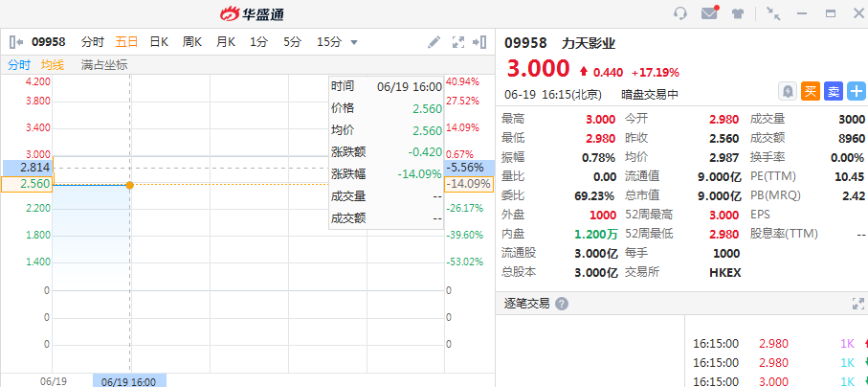Screen dimensions: 868x387
Task: Switch to the 日K chart tab
Action: point(158,41)
